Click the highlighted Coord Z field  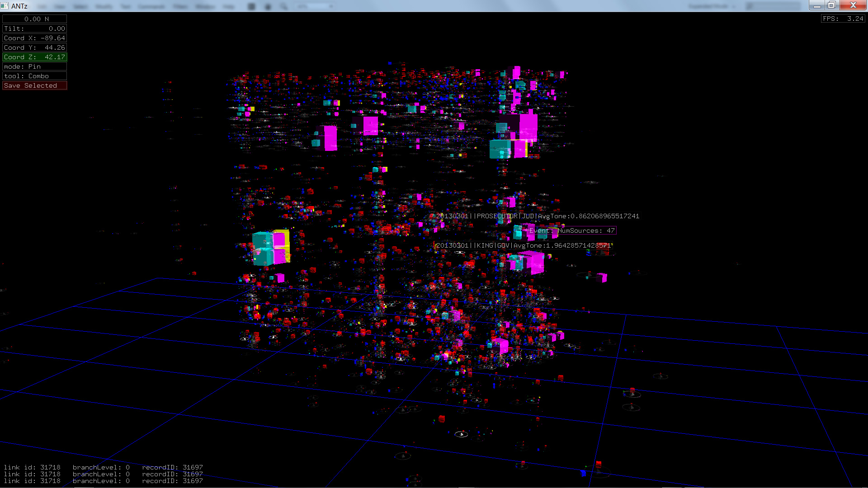click(x=34, y=57)
